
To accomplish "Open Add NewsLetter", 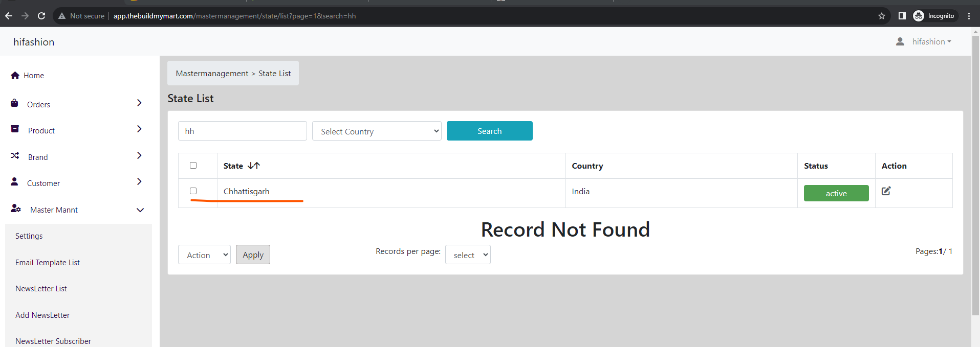I will [42, 315].
